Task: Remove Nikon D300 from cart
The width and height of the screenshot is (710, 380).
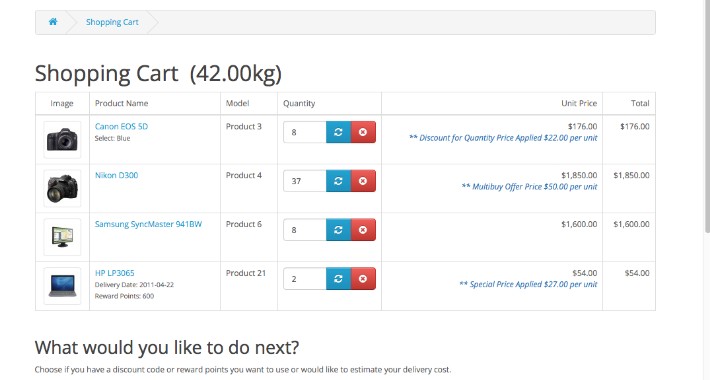Action: point(363,181)
